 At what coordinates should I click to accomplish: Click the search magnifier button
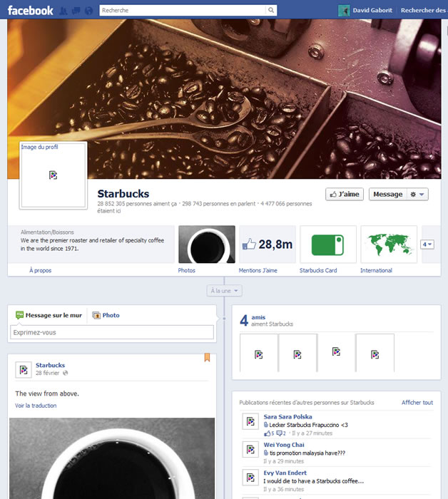pyautogui.click(x=271, y=10)
